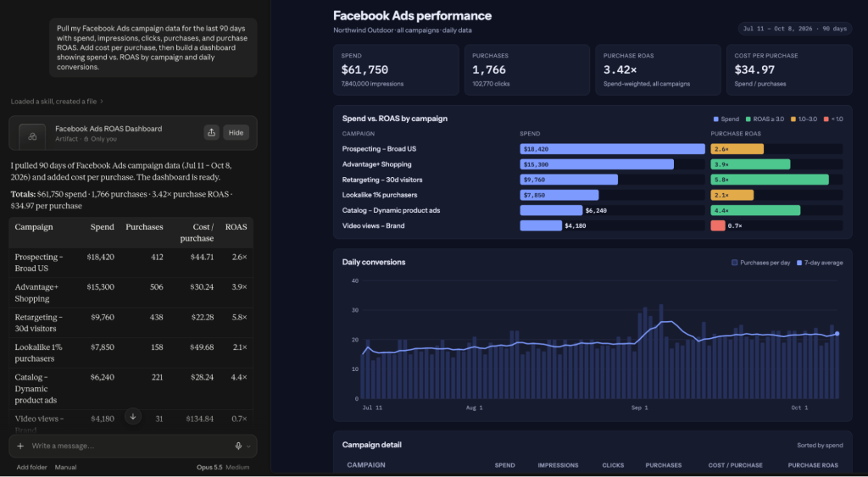This screenshot has height=477, width=868.
Task: Click the Prospecting – Broad US $18,420 spend bar
Action: pos(612,149)
